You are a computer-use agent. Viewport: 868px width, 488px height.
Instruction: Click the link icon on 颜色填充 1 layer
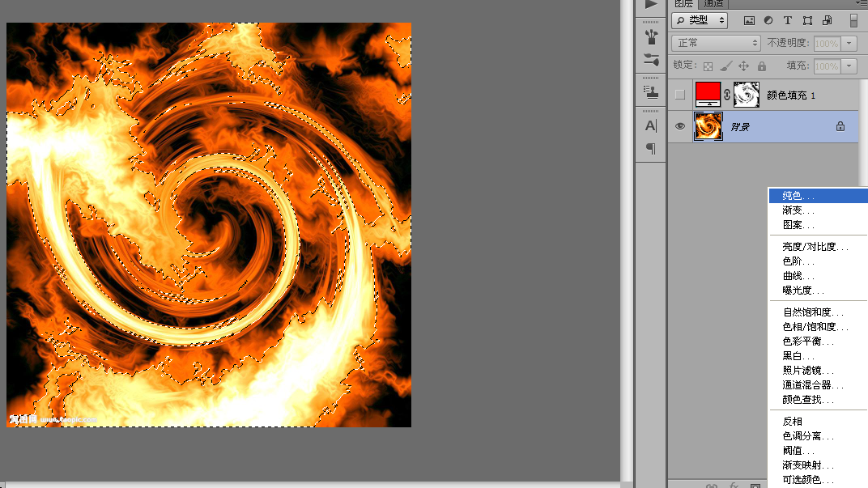tap(727, 95)
